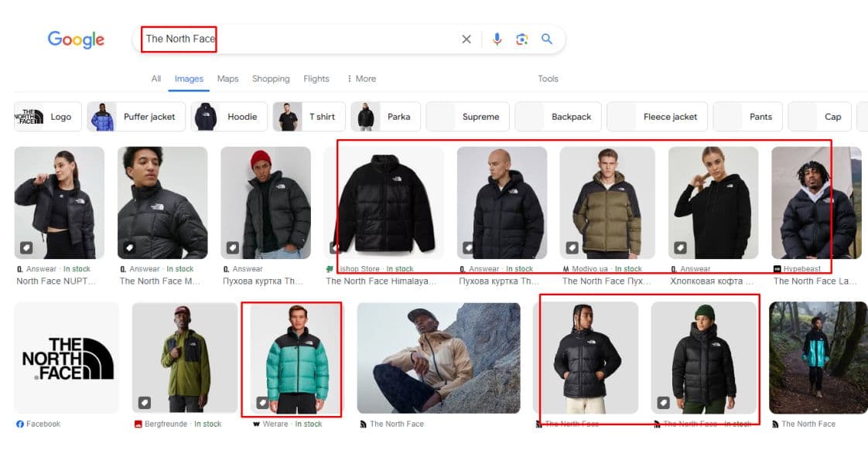Clear the search box with X icon
Screen dimensions: 868x467
[x=466, y=39]
